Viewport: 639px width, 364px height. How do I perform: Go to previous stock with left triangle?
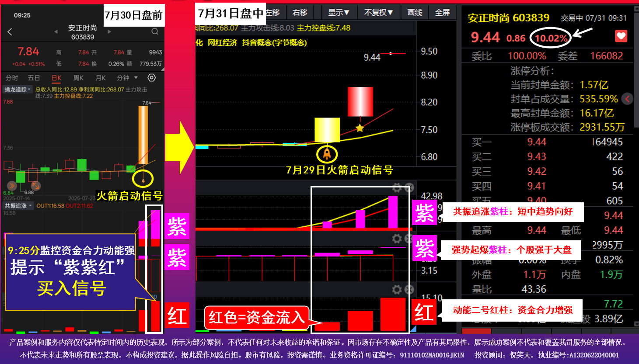[56, 31]
